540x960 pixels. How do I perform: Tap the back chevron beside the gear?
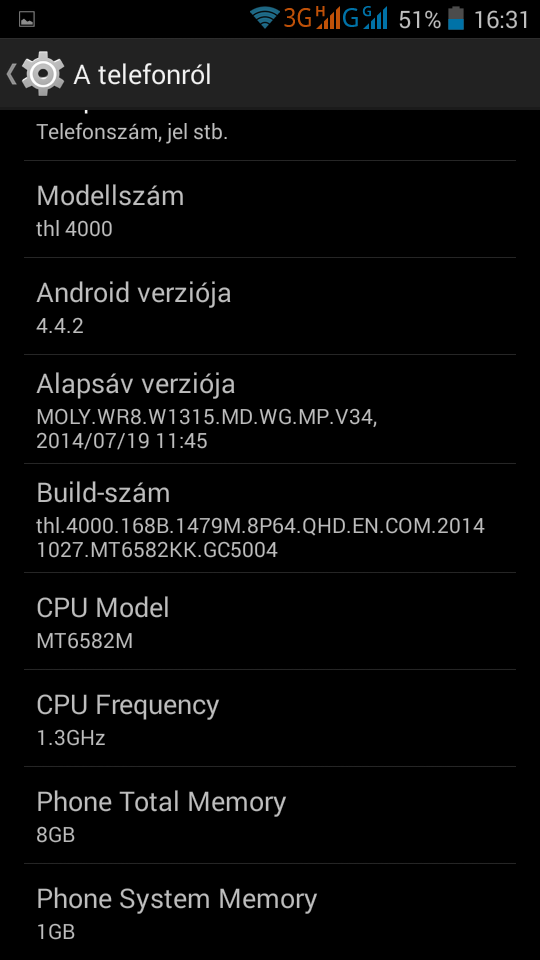[x=11, y=74]
